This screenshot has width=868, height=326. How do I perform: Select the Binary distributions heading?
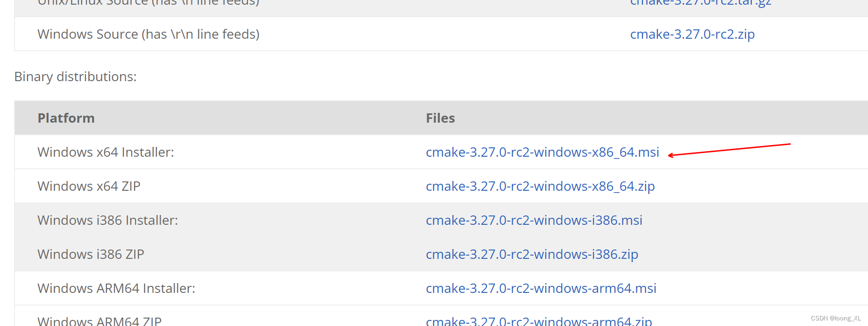coord(75,76)
